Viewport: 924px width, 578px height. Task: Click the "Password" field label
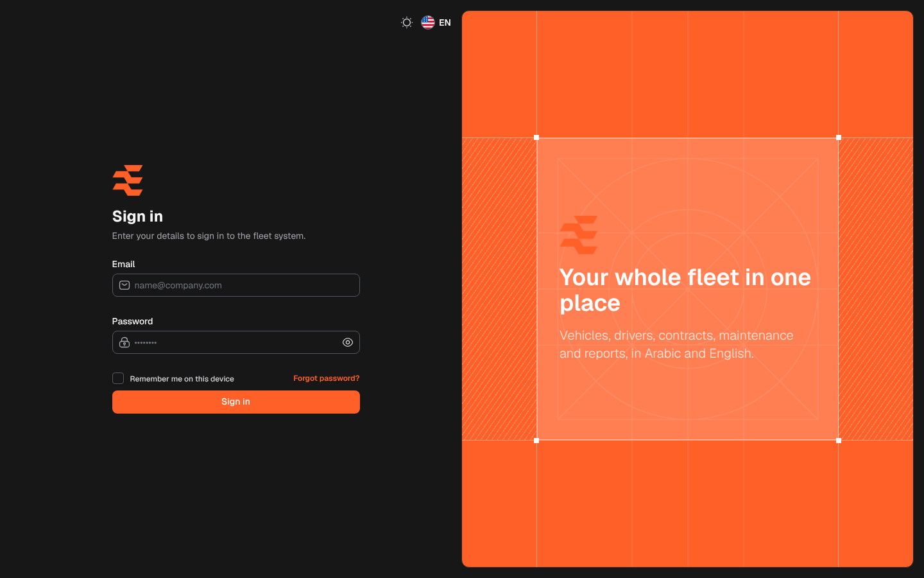pyautogui.click(x=132, y=321)
